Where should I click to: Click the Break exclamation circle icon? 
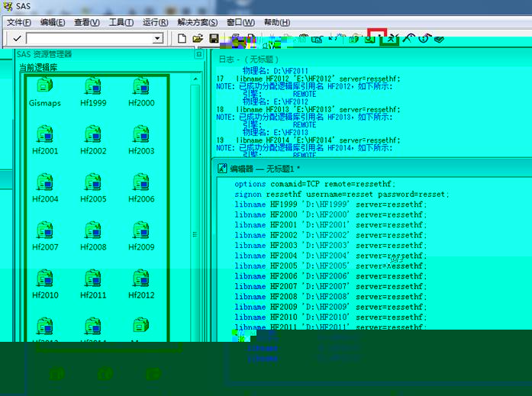click(424, 39)
